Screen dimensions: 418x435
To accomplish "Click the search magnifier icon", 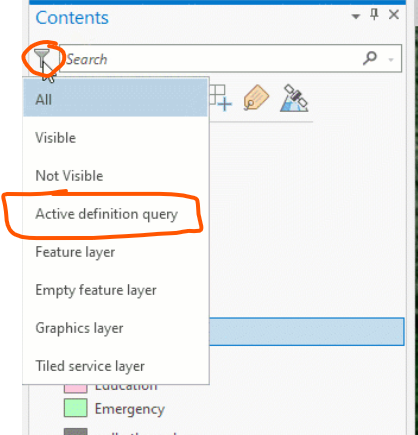I will pyautogui.click(x=370, y=58).
